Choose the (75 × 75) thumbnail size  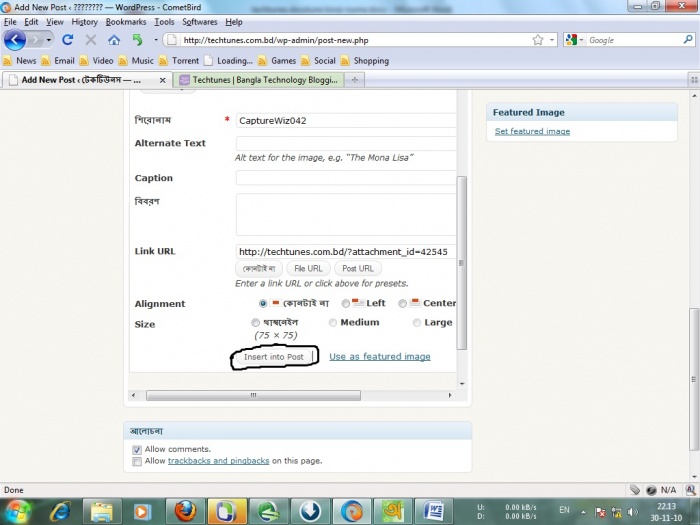pyautogui.click(x=255, y=323)
